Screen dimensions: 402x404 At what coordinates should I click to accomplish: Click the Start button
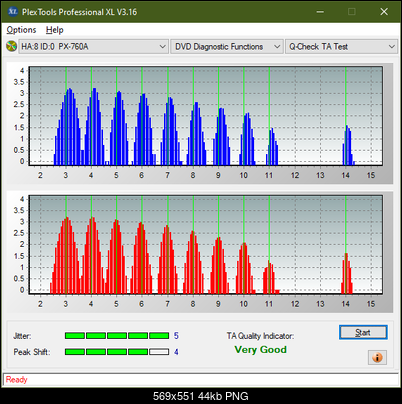point(363,332)
